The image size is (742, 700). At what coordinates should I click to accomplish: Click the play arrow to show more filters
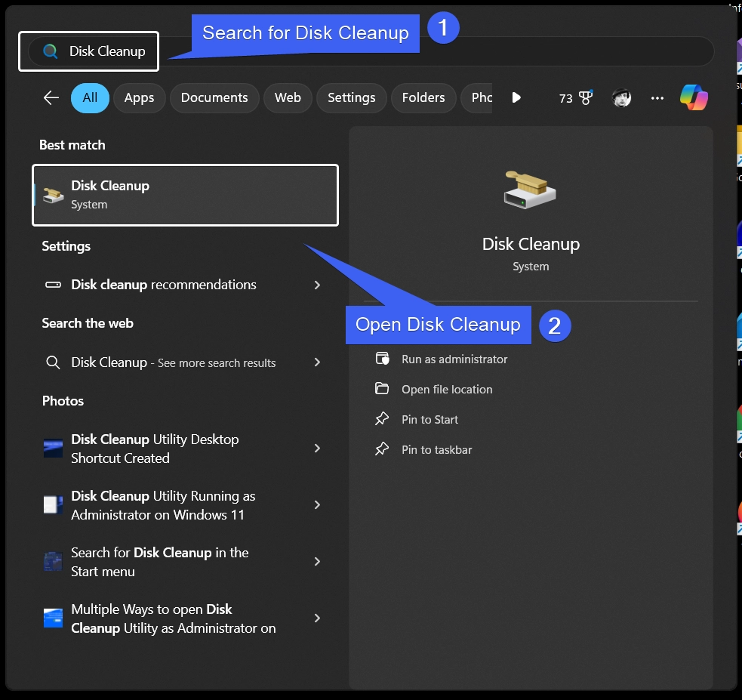pyautogui.click(x=516, y=97)
